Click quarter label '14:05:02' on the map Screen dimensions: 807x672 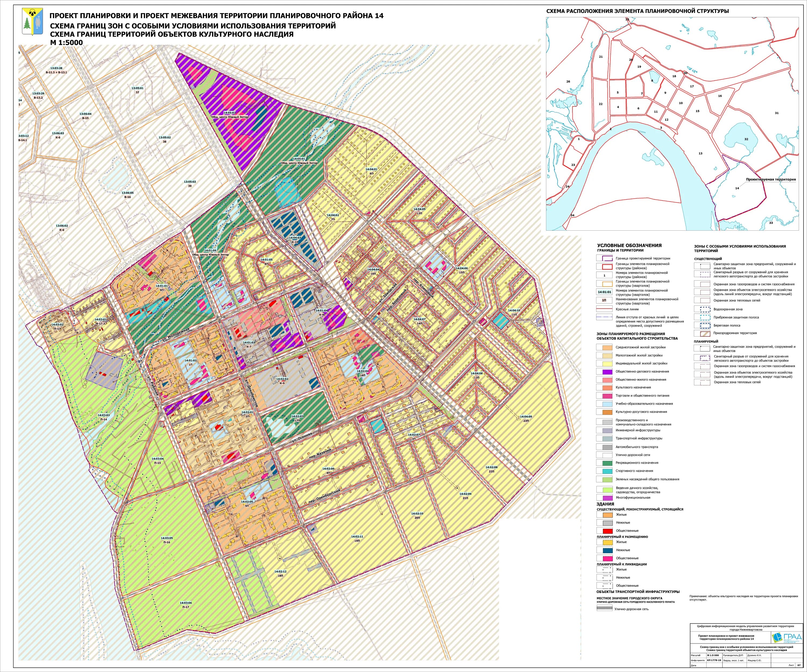click(x=230, y=113)
